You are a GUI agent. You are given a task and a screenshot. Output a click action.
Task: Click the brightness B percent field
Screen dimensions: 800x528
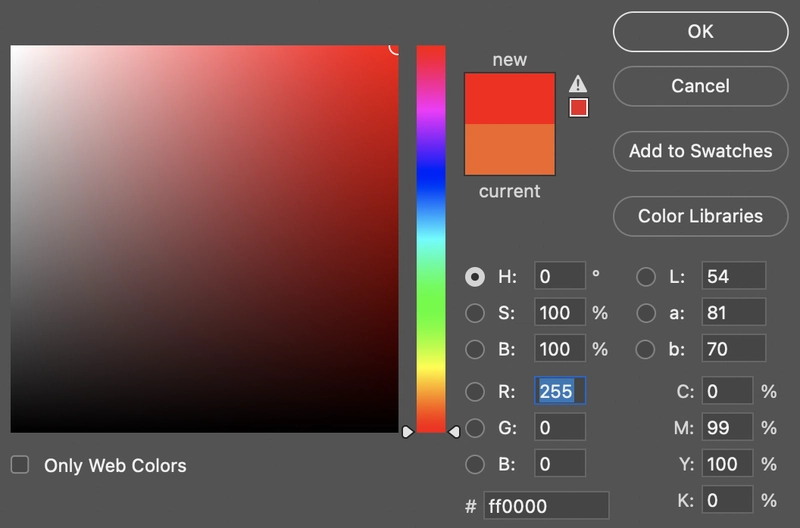560,348
